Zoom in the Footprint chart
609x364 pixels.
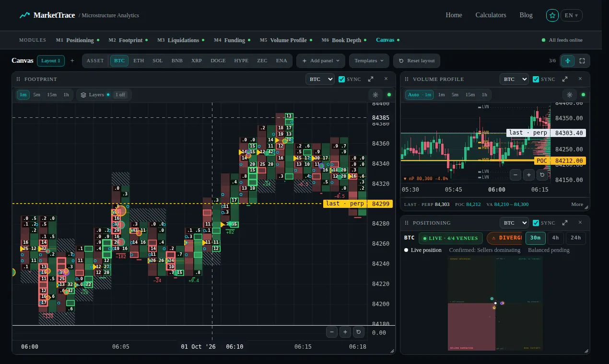click(x=345, y=331)
